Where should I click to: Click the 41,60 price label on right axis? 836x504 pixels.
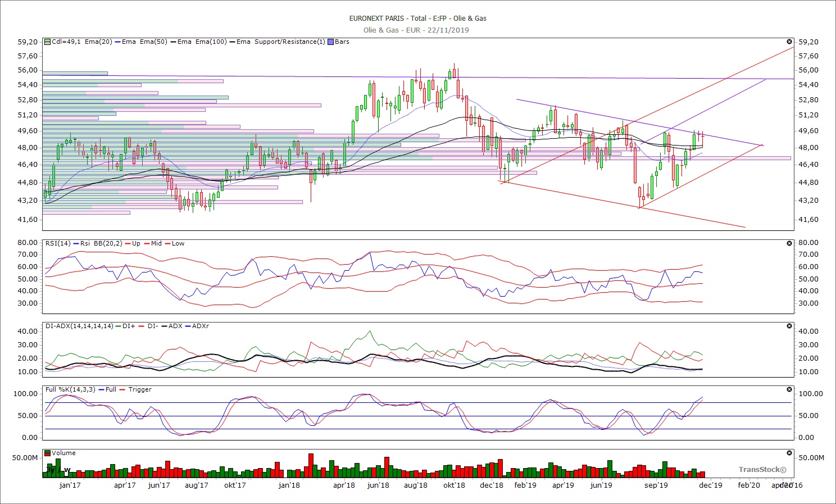(x=808, y=219)
